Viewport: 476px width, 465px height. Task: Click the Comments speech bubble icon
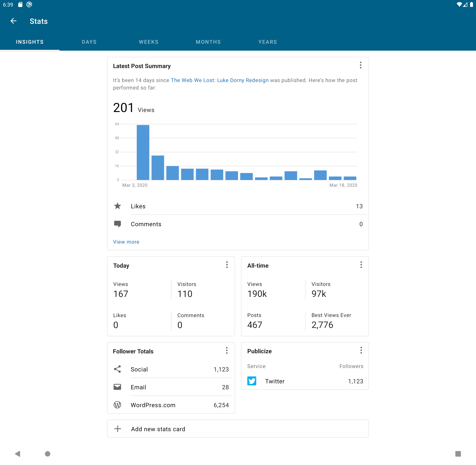coord(117,224)
